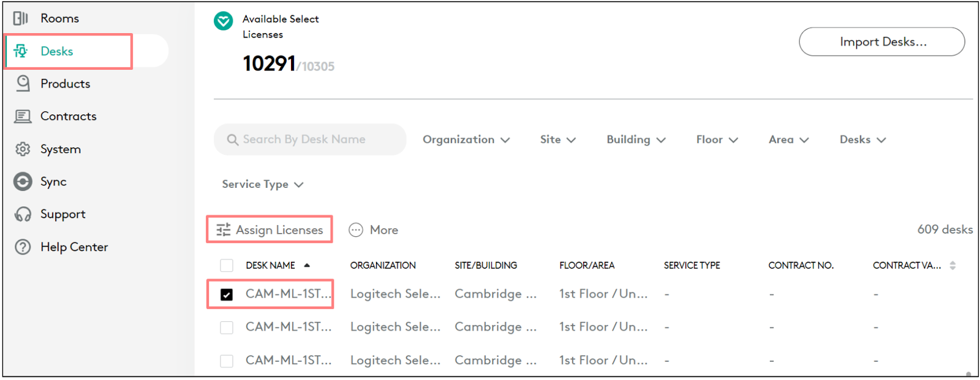Select the Rooms icon in the sidebar
Image resolution: width=980 pixels, height=380 pixels.
[21, 18]
